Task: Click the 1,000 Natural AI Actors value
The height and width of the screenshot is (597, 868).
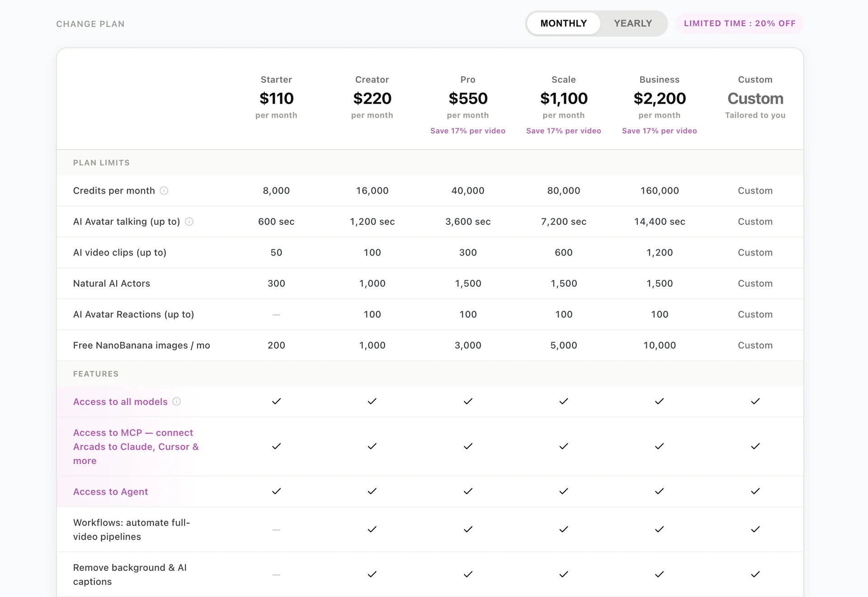Action: click(x=372, y=284)
